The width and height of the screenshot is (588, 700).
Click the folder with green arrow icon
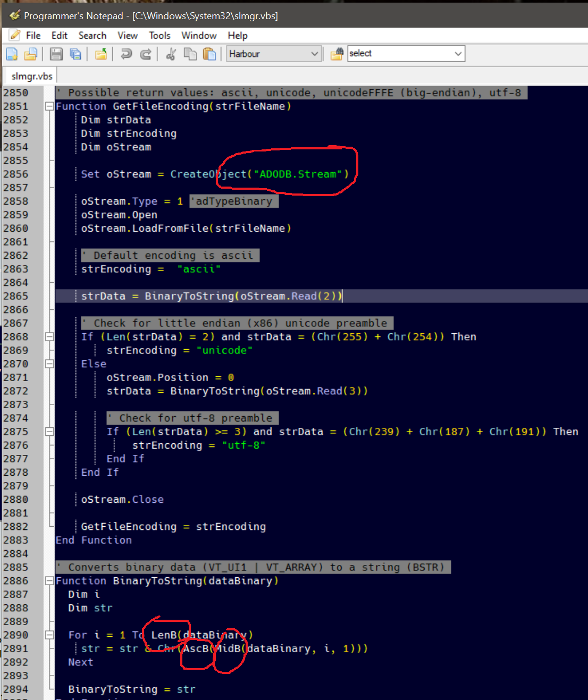[x=100, y=54]
